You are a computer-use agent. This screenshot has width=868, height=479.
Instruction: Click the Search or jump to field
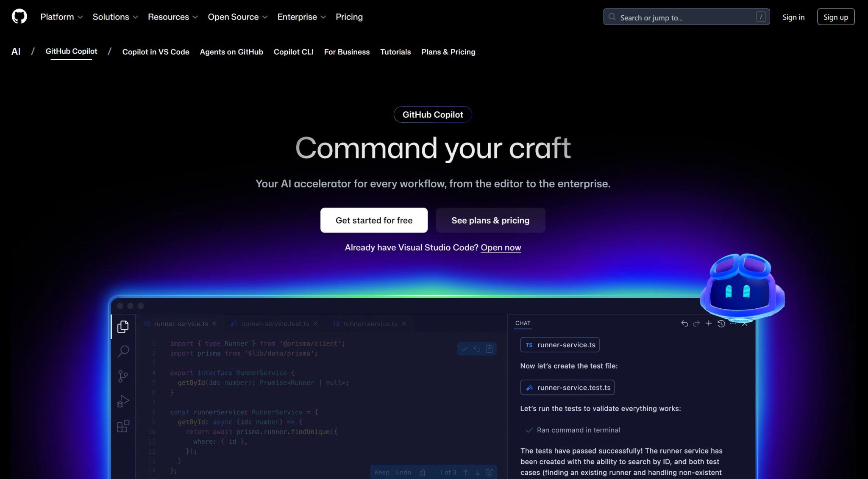[686, 17]
